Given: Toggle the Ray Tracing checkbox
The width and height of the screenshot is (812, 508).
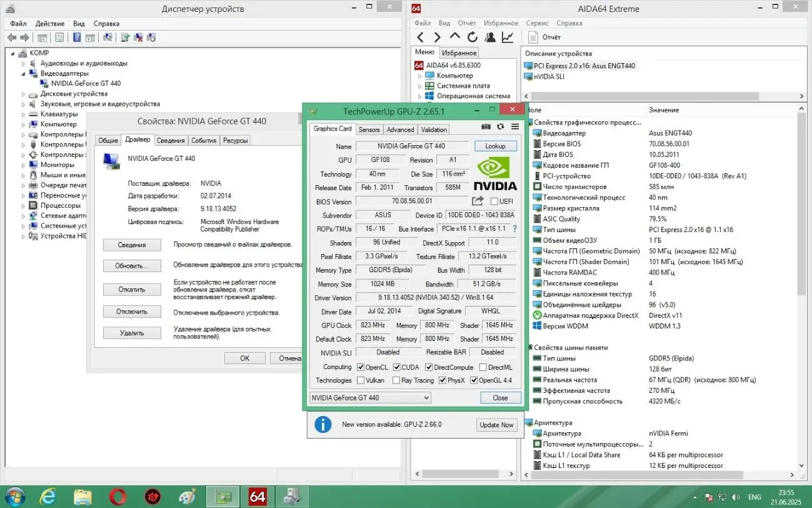Looking at the screenshot, I should click(396, 380).
